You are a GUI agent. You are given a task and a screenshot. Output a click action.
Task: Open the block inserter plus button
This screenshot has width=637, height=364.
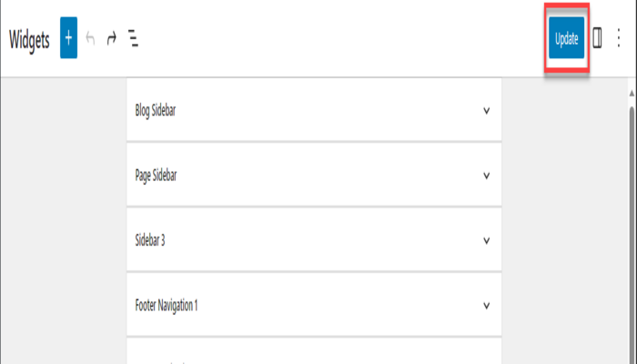click(x=68, y=39)
